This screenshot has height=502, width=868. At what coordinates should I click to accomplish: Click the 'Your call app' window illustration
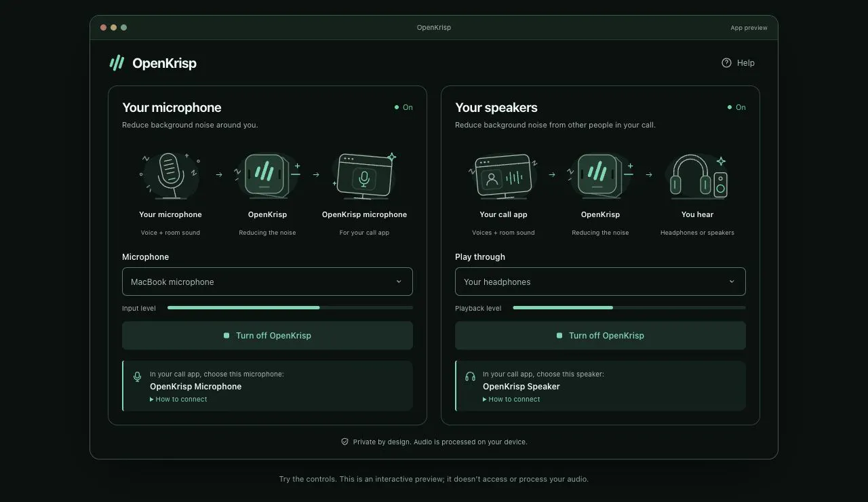(x=503, y=176)
